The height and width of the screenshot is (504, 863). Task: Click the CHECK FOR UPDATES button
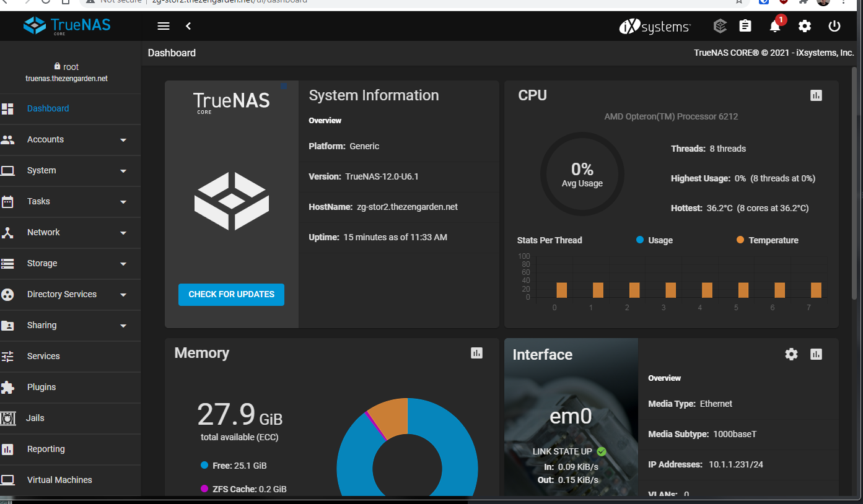tap(231, 295)
